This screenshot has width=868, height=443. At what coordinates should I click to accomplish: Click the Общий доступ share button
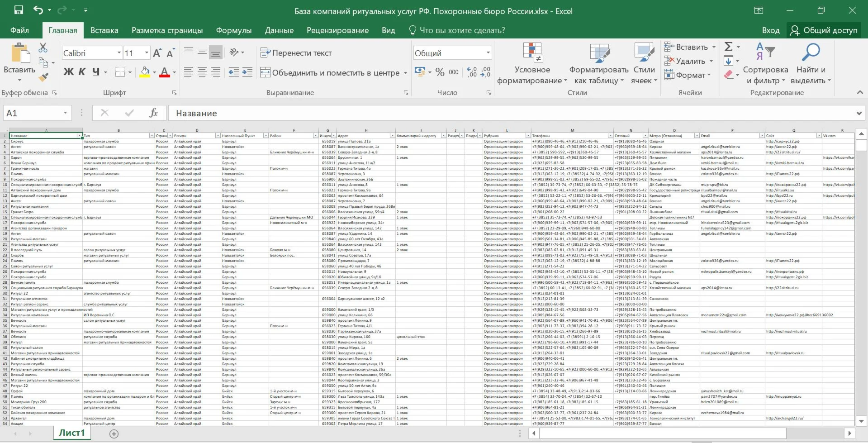click(824, 30)
